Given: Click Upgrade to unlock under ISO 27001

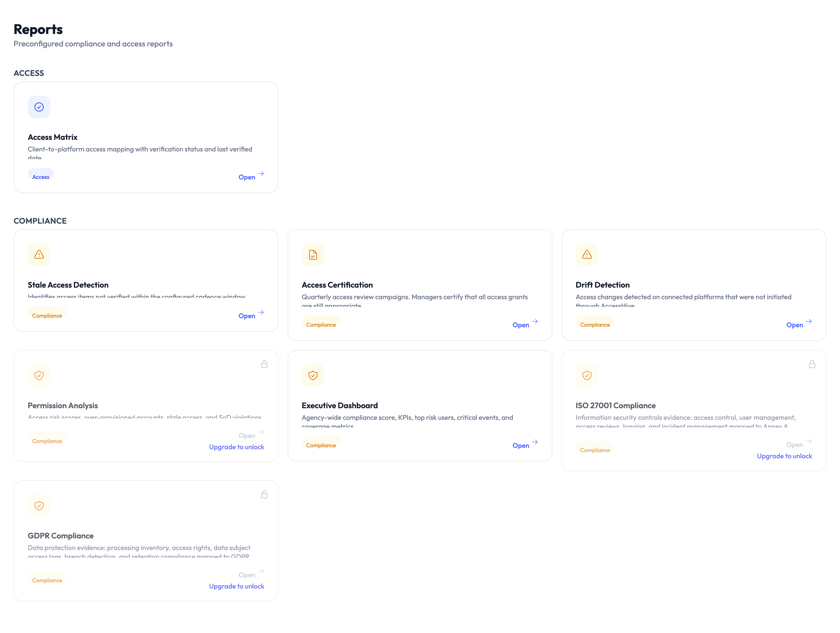Looking at the screenshot, I should pyautogui.click(x=785, y=455).
